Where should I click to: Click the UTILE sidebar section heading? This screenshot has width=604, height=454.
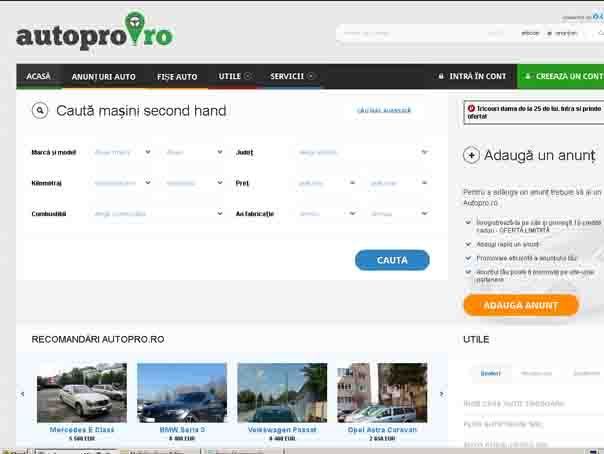click(x=476, y=339)
